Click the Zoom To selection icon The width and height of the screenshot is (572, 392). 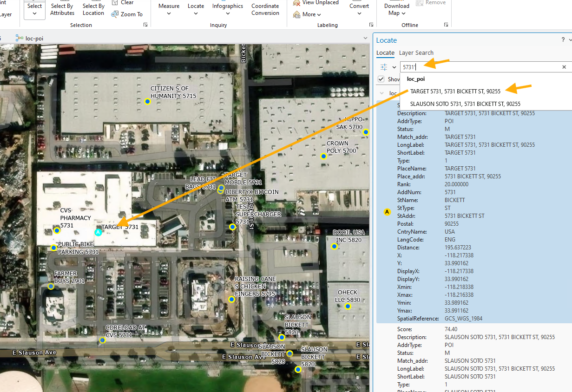115,14
